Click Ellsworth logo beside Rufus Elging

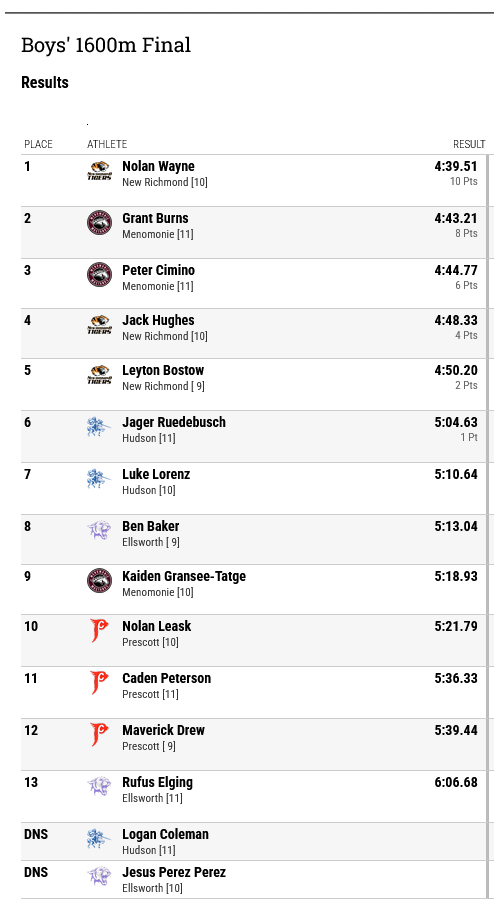[x=99, y=787]
